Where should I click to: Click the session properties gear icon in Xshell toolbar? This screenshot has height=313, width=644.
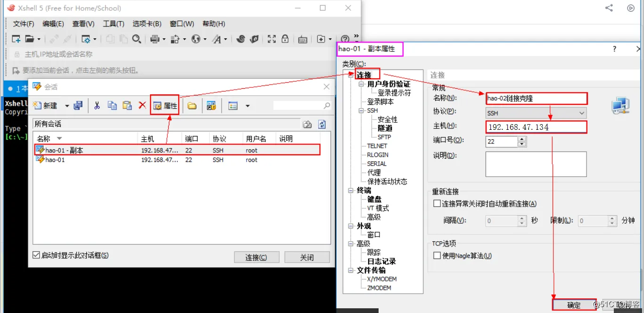[x=86, y=39]
